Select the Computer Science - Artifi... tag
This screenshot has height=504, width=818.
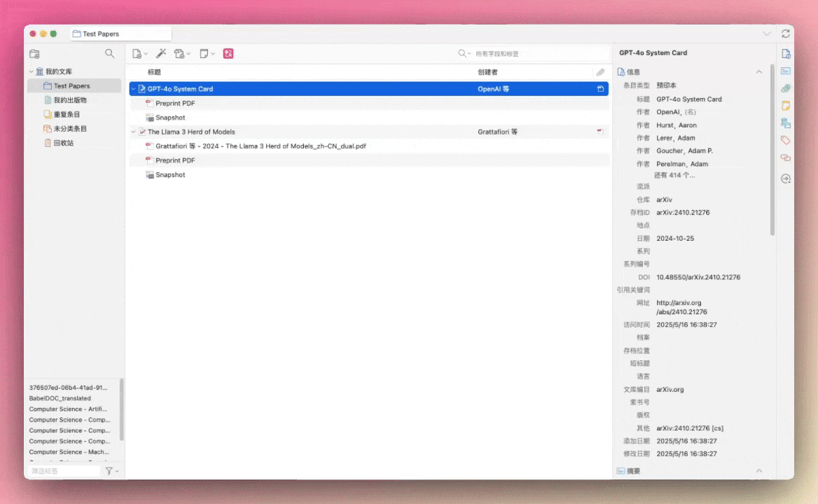[68, 409]
